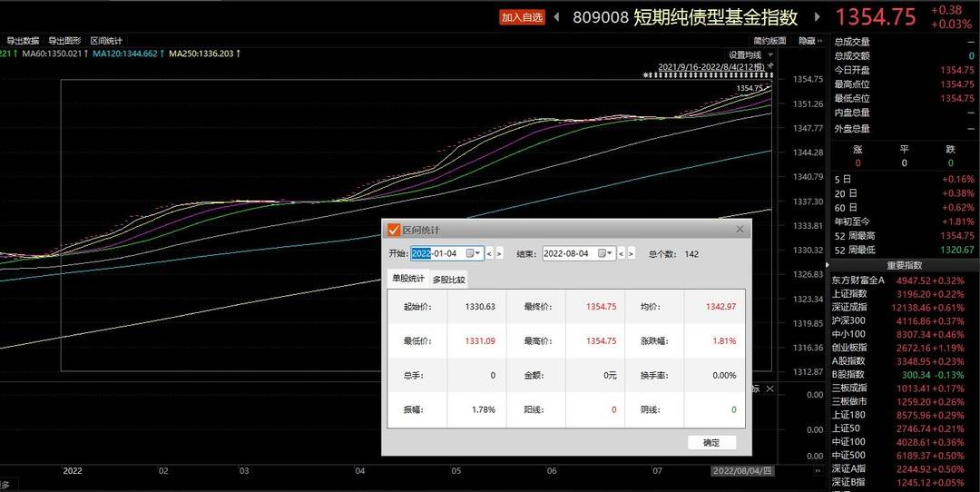Open 区间统计 from the chart toolbar
Image resolution: width=980 pixels, height=492 pixels.
[107, 41]
